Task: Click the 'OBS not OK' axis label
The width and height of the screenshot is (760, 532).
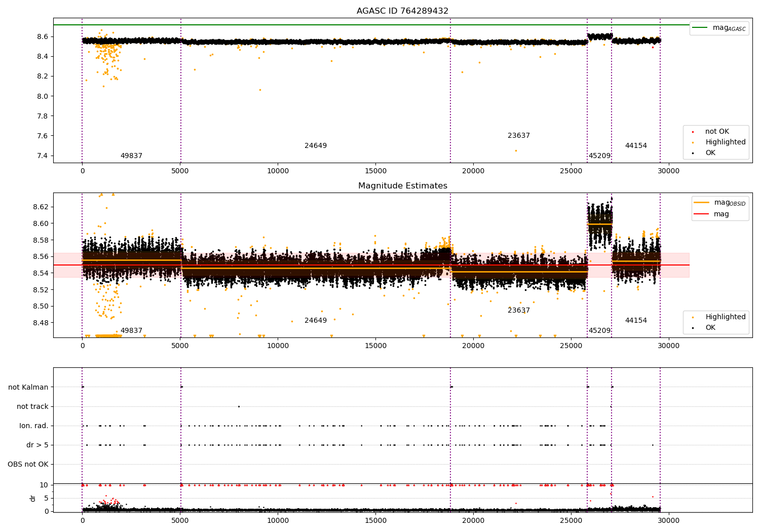Action: [x=28, y=465]
